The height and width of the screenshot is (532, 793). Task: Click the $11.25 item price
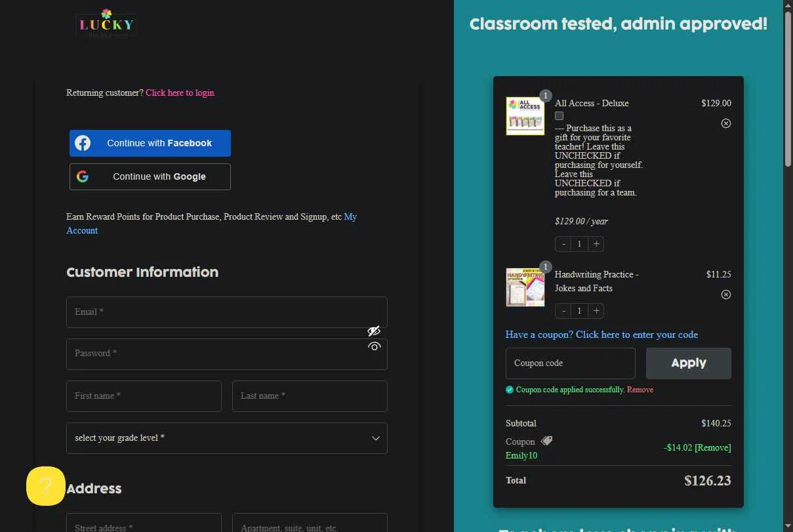click(x=719, y=274)
